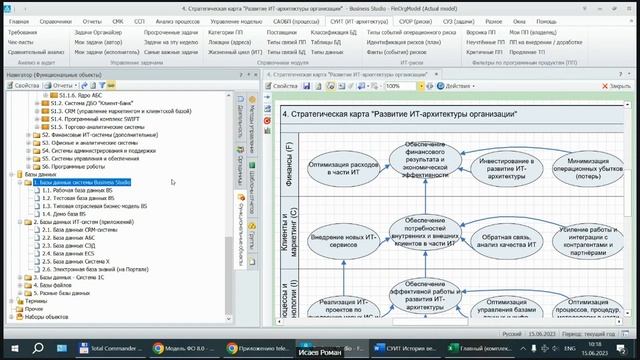Image resolution: width=640 pixels, height=360 pixels.
Task: Select Внедрение новых ИТ-сервисов ellipse
Action: (x=343, y=241)
